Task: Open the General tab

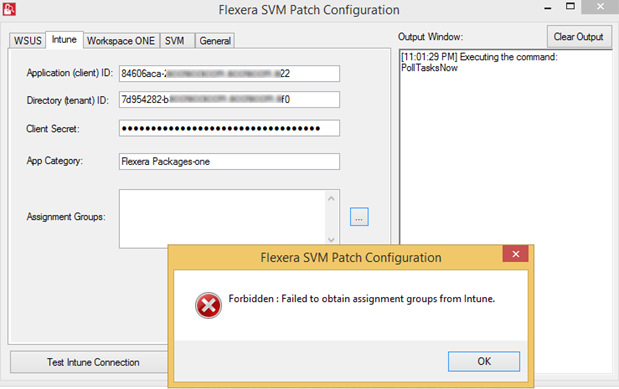Action: tap(215, 41)
